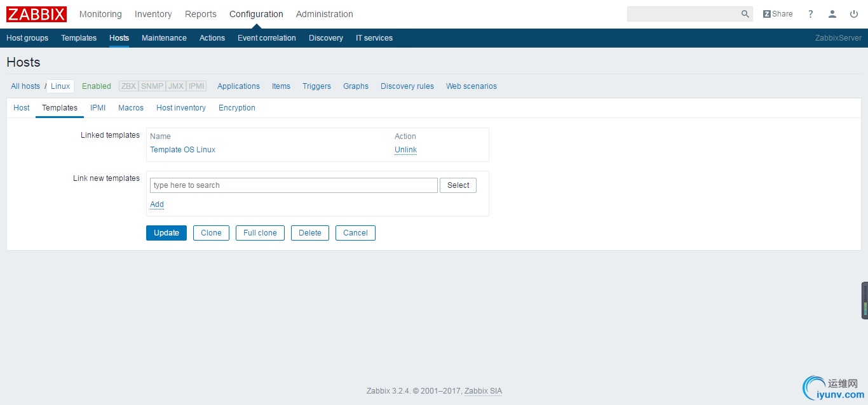Open the Items link
This screenshot has height=405, width=868.
281,86
